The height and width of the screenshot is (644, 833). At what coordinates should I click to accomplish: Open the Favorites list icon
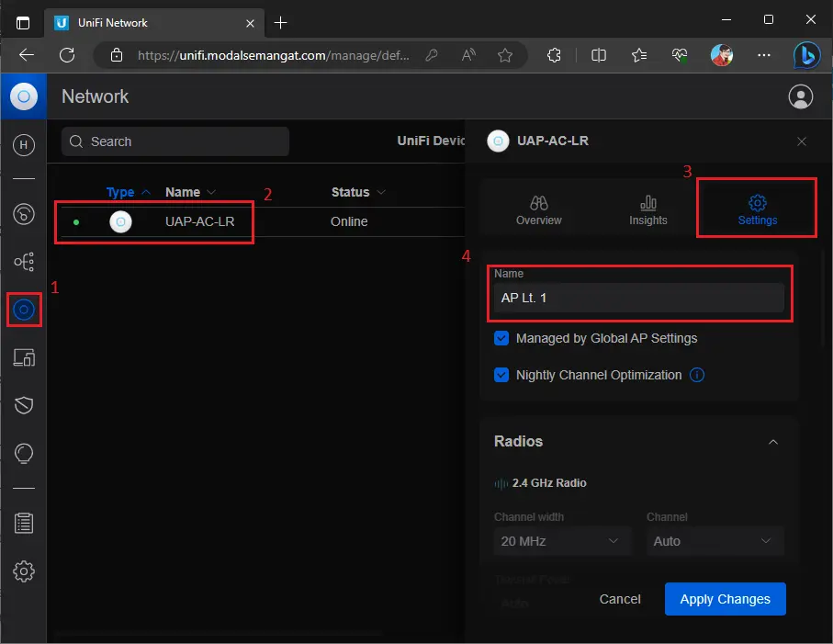[x=639, y=55]
